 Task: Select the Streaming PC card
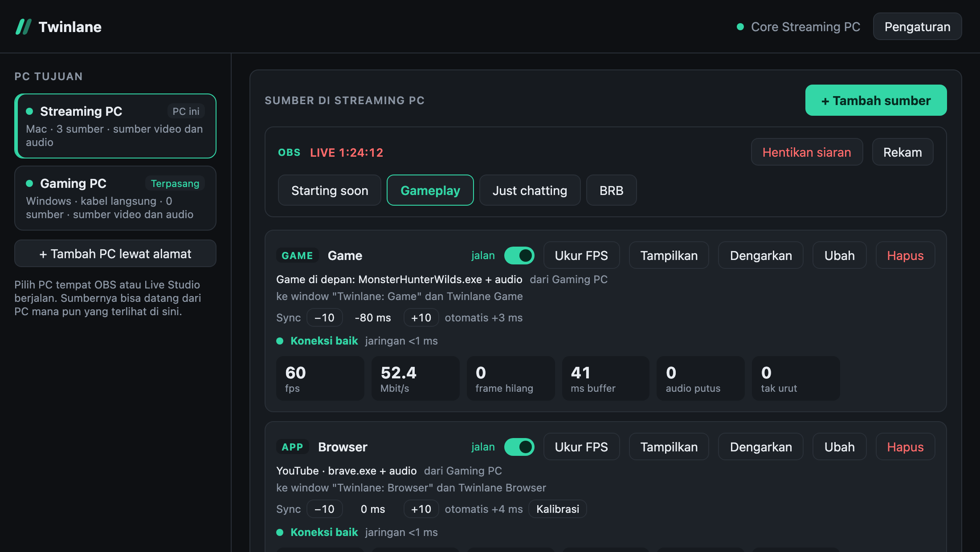[x=115, y=126]
